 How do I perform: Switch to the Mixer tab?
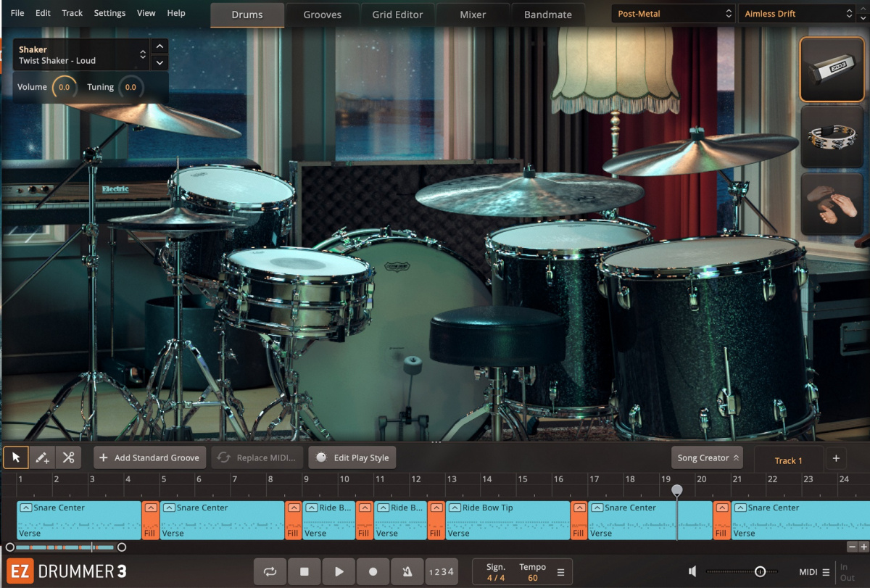tap(473, 14)
